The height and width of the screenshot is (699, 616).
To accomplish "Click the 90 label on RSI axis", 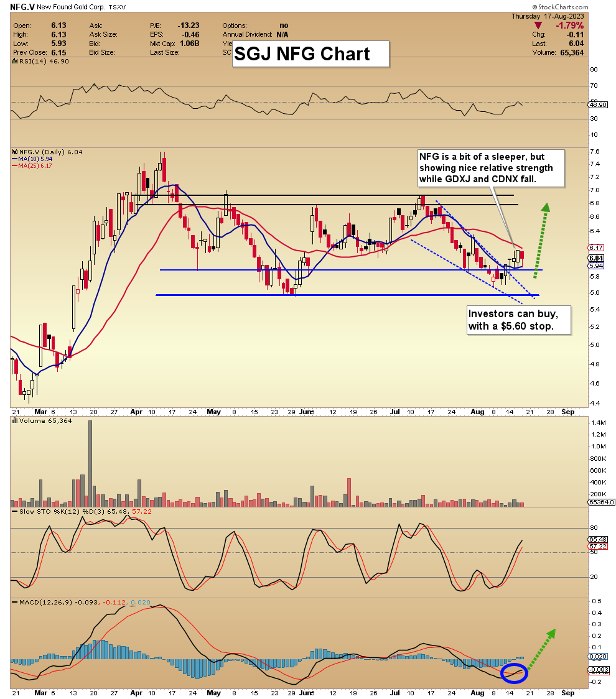I will (594, 70).
